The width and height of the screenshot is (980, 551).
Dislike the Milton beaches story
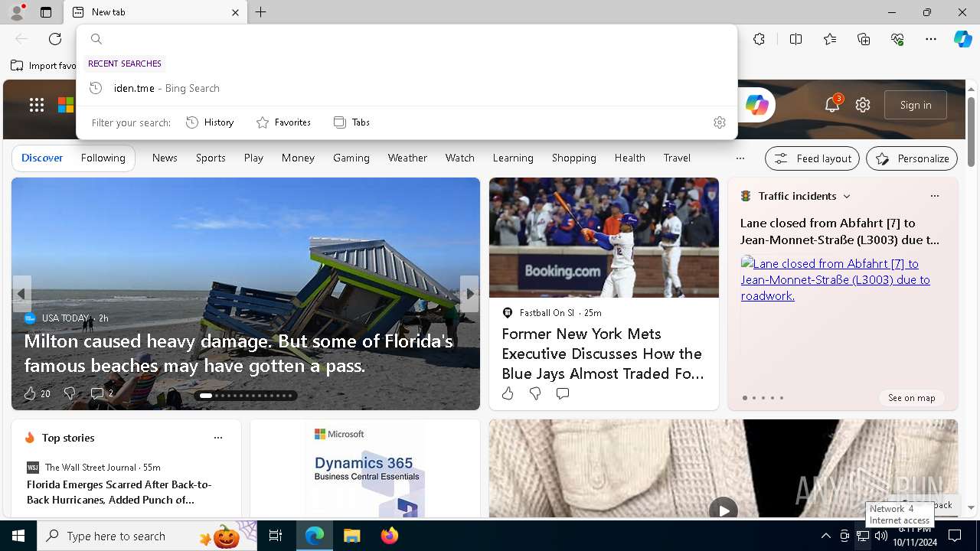[x=70, y=393]
